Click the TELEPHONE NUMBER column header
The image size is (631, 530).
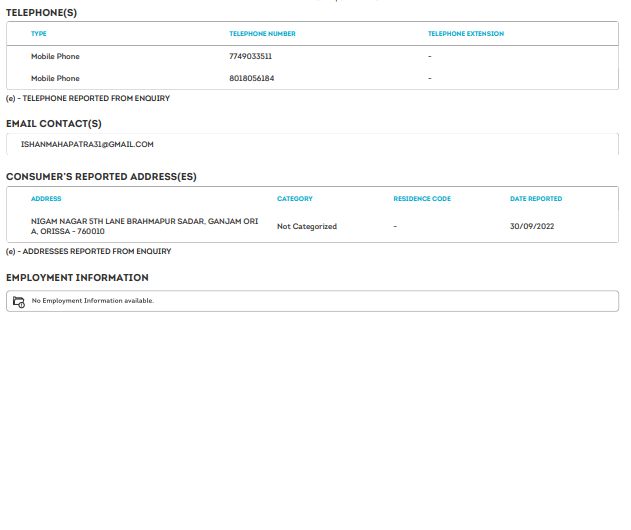(262, 34)
